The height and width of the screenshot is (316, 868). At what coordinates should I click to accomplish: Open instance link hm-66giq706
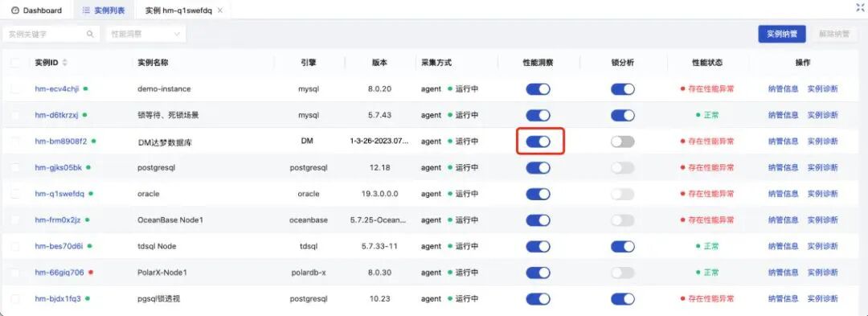click(x=59, y=273)
